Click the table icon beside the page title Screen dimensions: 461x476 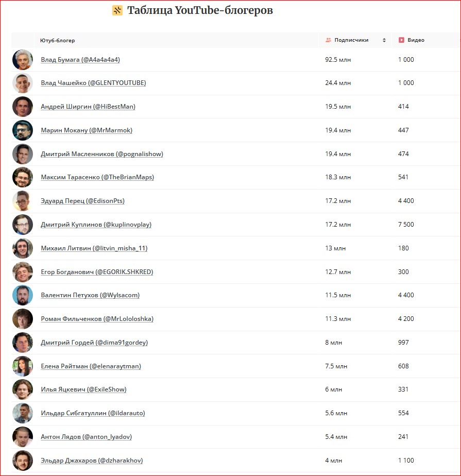point(117,11)
